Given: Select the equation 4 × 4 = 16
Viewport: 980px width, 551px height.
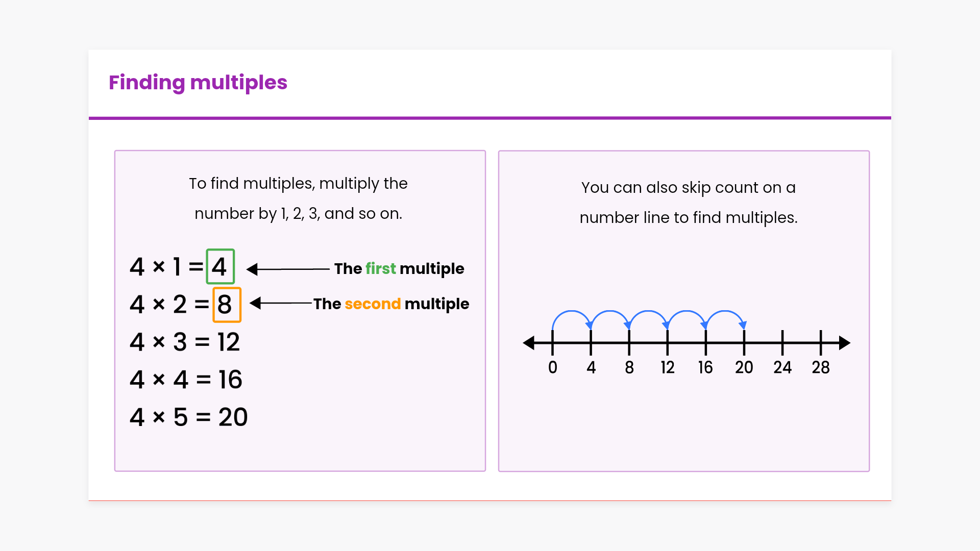Looking at the screenshot, I should [186, 380].
